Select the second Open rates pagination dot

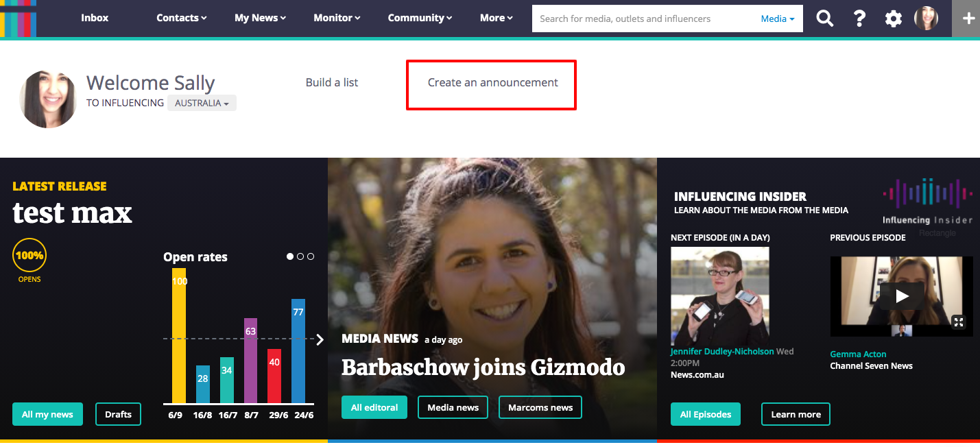pyautogui.click(x=300, y=256)
